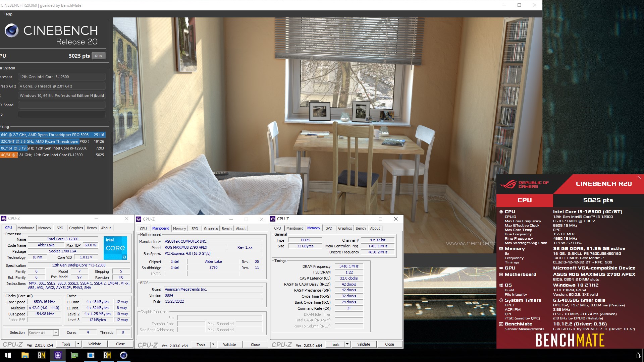Open the Windows Start menu
This screenshot has height=362, width=644.
pos(8,355)
